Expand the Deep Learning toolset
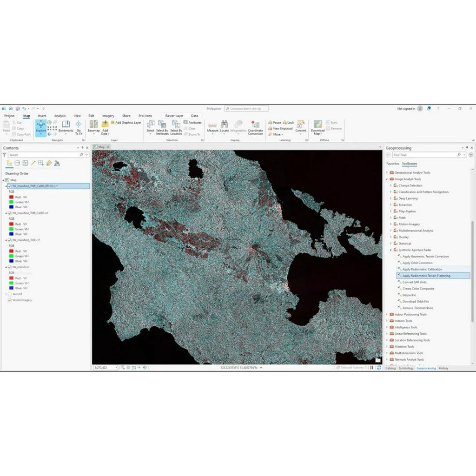The width and height of the screenshot is (476, 476). [390, 198]
